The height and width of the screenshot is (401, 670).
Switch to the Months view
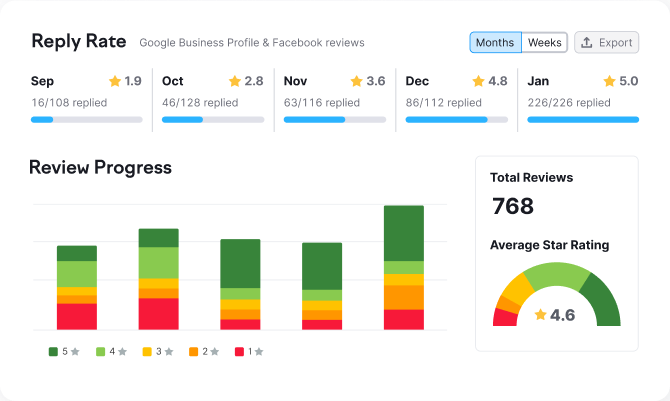click(495, 43)
